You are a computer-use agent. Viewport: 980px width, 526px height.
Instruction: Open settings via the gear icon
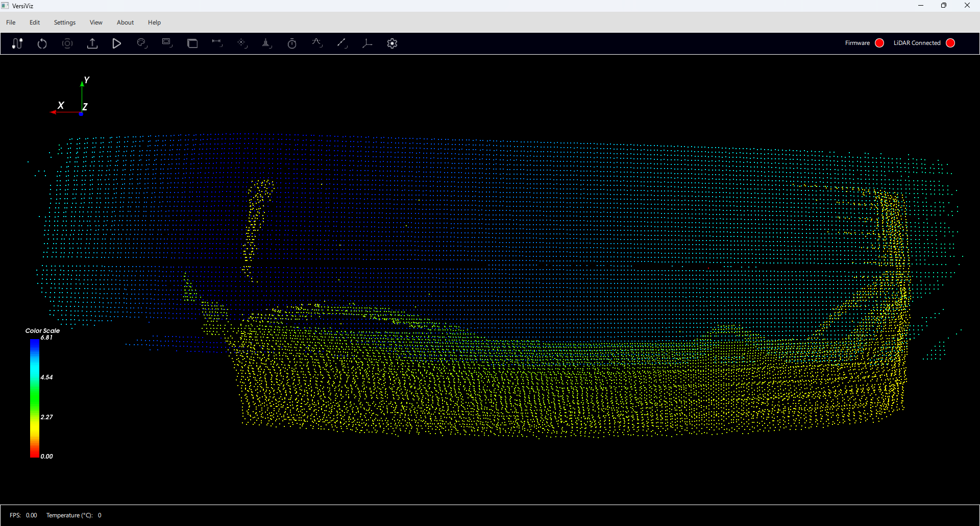tap(392, 43)
